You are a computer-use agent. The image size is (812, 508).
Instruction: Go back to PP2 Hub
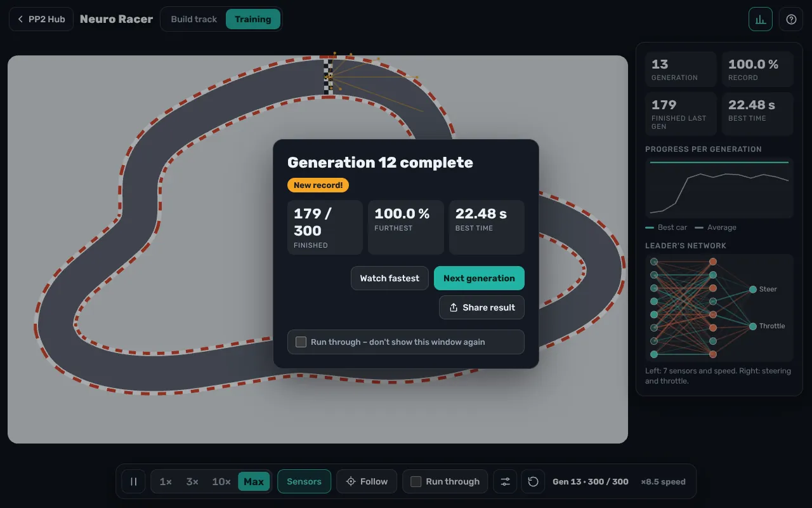pos(41,19)
